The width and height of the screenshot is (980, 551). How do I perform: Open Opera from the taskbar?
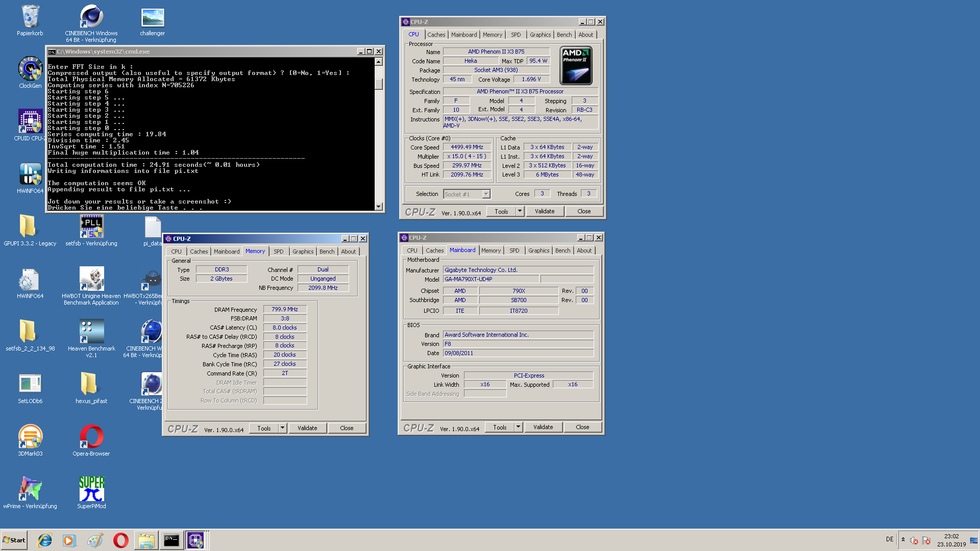121,540
